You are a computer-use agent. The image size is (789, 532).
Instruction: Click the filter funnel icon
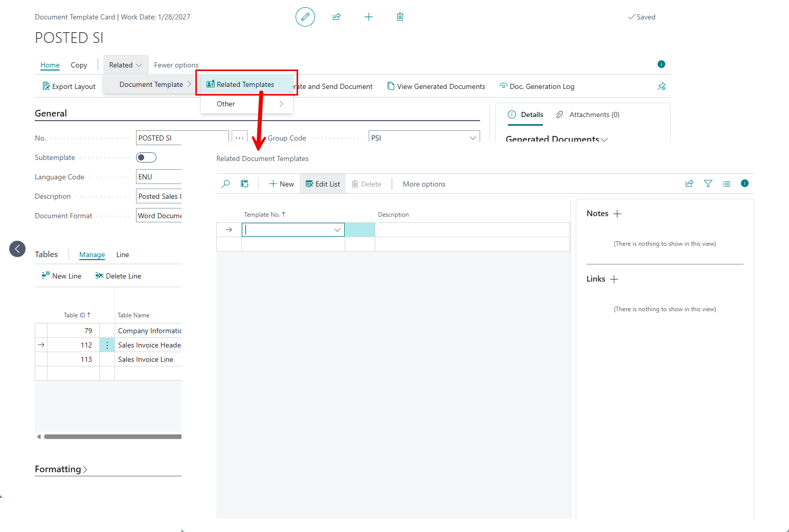click(708, 183)
